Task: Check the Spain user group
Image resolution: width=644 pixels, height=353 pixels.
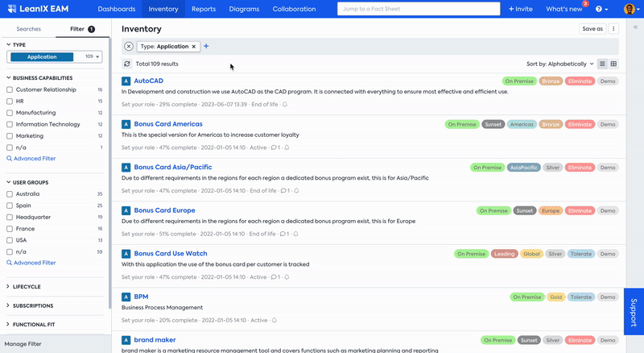Action: 10,206
